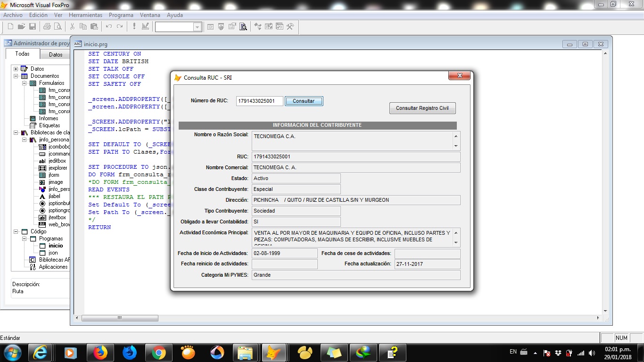Click the Nombre Comercial text field
The width and height of the screenshot is (644, 362).
click(x=356, y=167)
